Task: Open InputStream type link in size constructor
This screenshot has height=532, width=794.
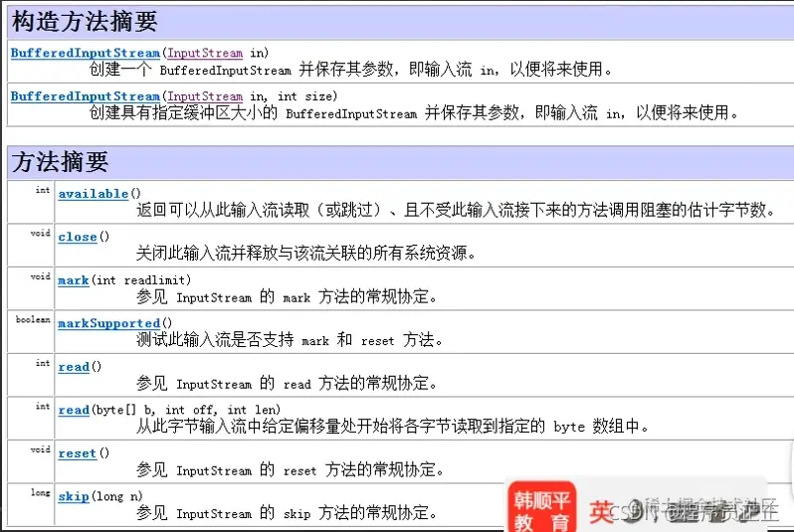Action: coord(205,96)
